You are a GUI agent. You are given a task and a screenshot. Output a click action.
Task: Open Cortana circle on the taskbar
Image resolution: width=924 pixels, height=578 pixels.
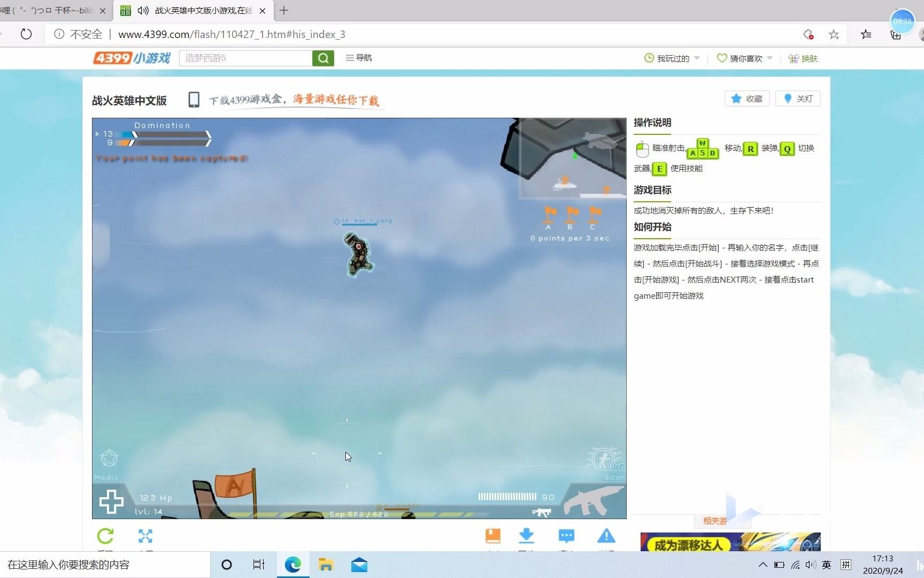click(227, 565)
